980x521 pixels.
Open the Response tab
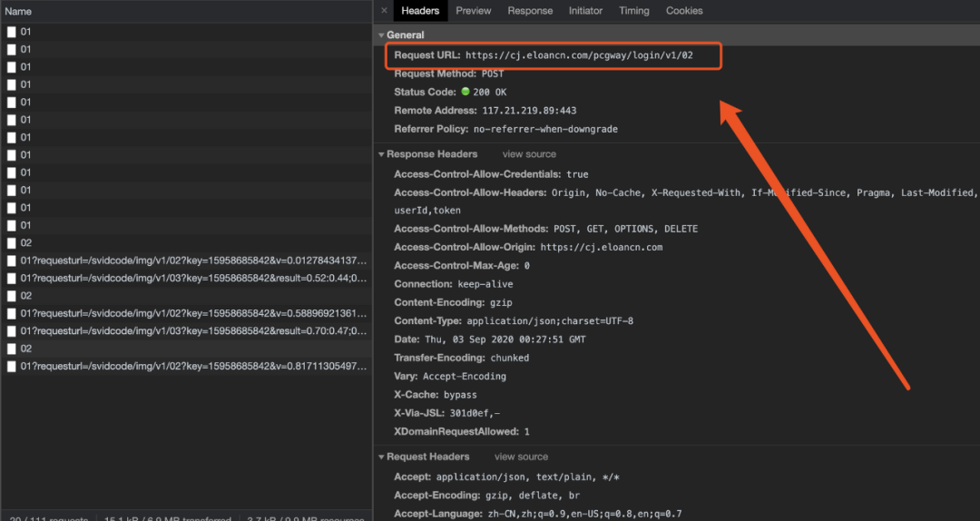tap(530, 11)
